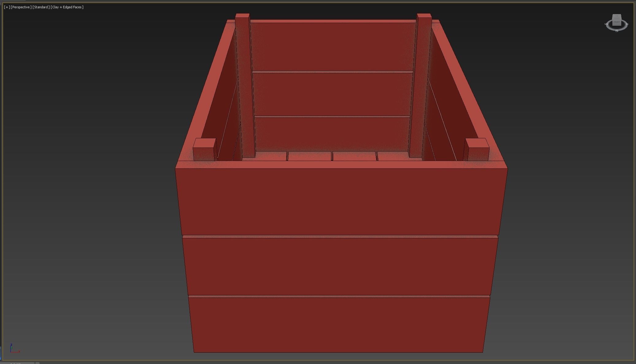The image size is (636, 364).
Task: Click the top face of the ViewCube
Action: pyautogui.click(x=617, y=16)
